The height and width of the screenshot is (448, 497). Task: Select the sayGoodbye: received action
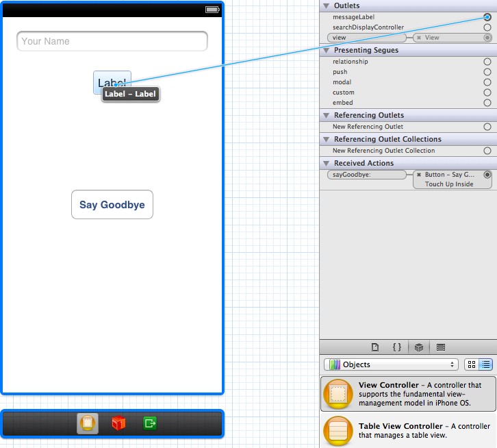tap(367, 175)
